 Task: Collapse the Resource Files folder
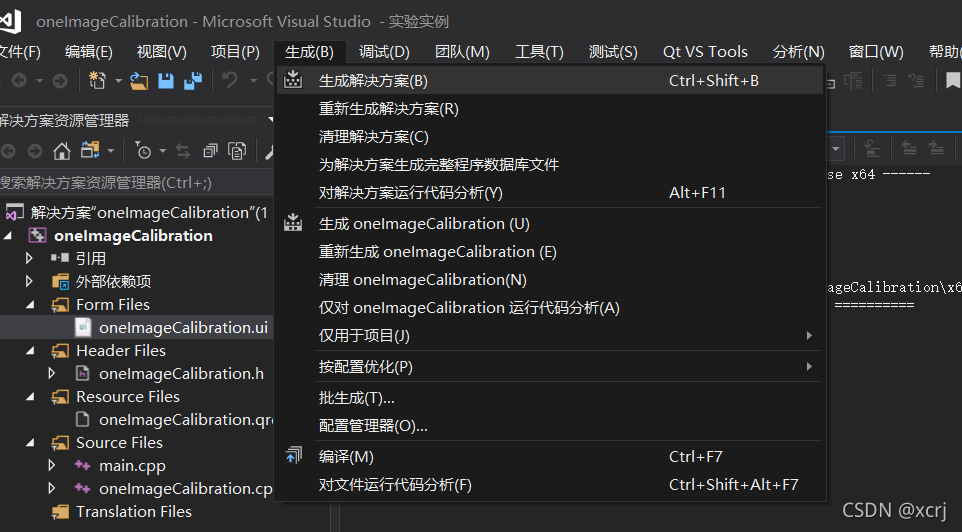(x=30, y=396)
